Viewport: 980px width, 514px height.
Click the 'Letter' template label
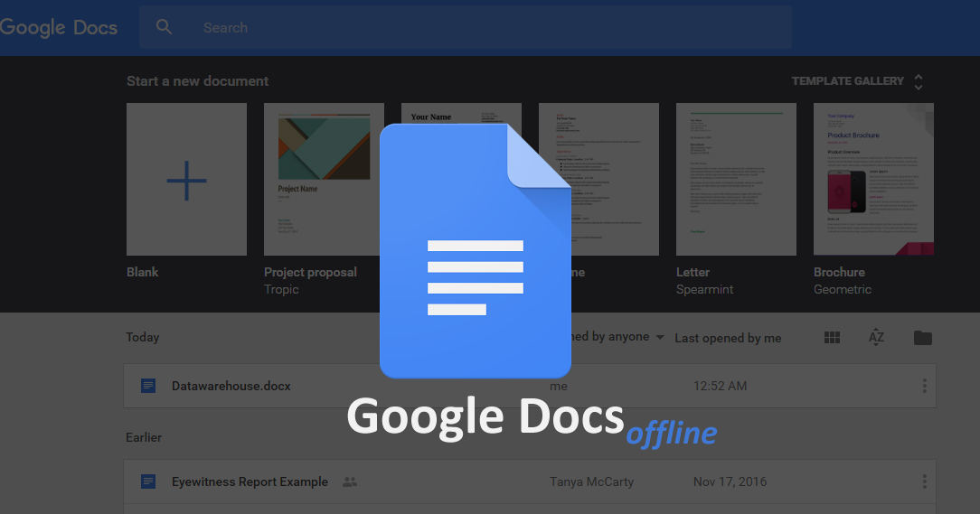[x=693, y=272]
